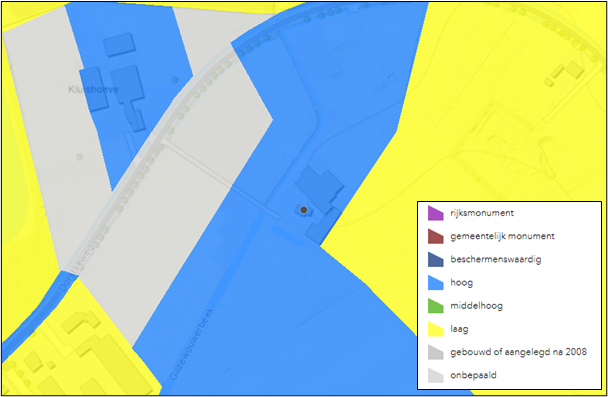Click the dark gray location marker dot
608x397 pixels.
click(x=304, y=210)
